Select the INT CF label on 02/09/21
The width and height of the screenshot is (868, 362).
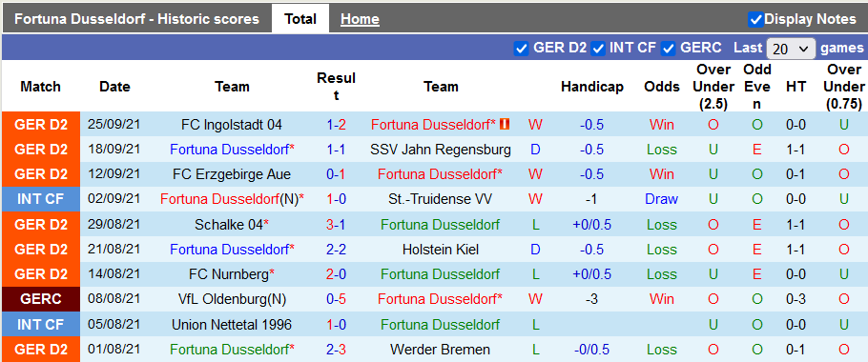41,199
